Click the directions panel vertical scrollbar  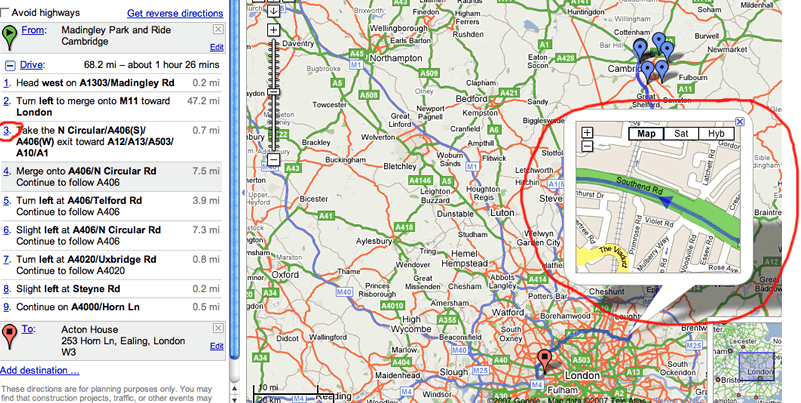234,179
